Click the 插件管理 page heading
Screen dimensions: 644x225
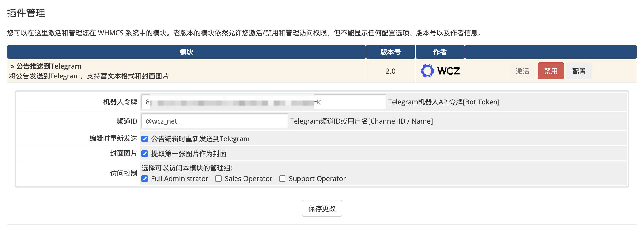pyautogui.click(x=26, y=13)
